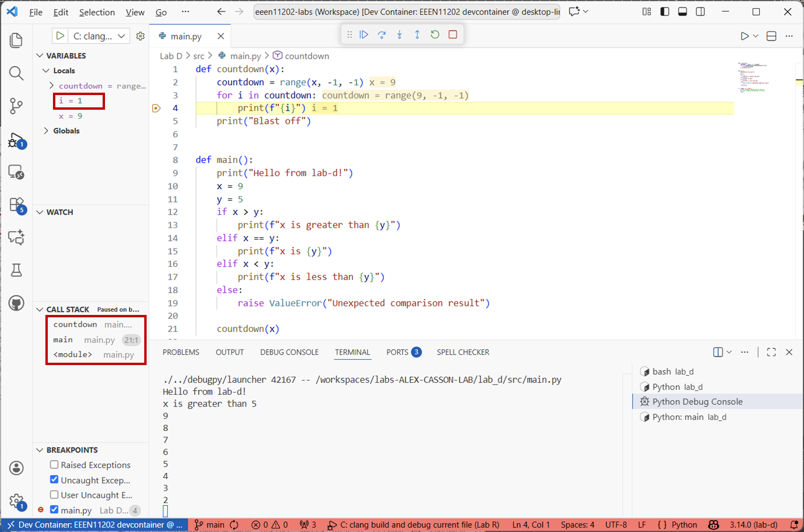Step into the function call
The image size is (804, 532).
pyautogui.click(x=400, y=35)
